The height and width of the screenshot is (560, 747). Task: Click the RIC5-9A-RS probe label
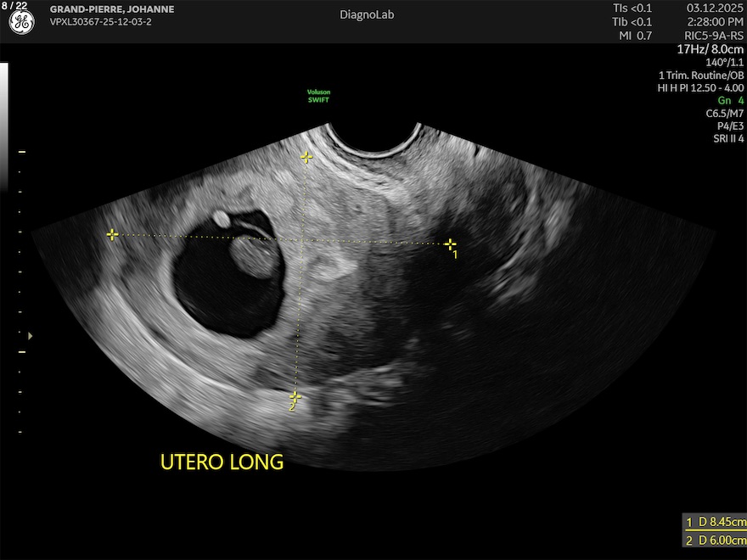point(714,36)
